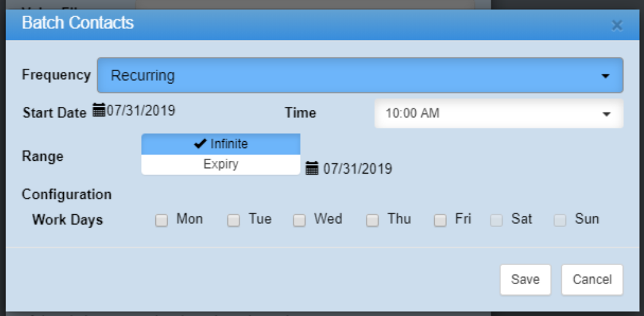Expand the Time 10:00 AM dropdown
Image resolution: width=644 pixels, height=316 pixels.
499,114
